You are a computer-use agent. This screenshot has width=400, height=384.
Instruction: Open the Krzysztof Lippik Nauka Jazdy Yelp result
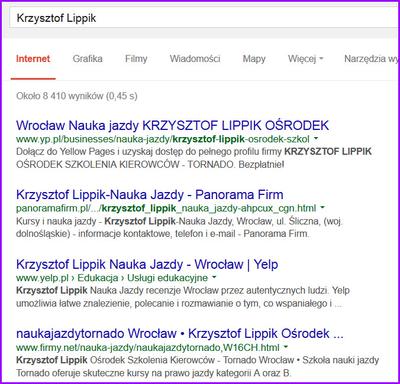click(x=147, y=264)
